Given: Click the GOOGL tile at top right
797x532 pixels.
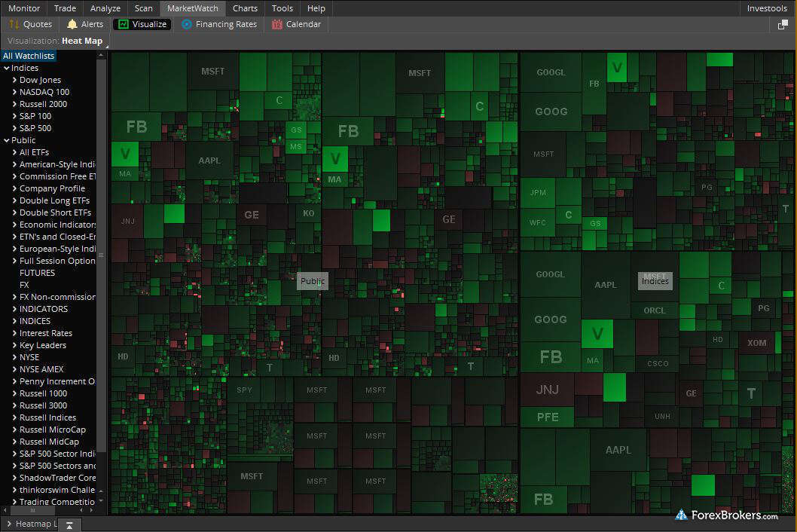Looking at the screenshot, I should (x=551, y=73).
